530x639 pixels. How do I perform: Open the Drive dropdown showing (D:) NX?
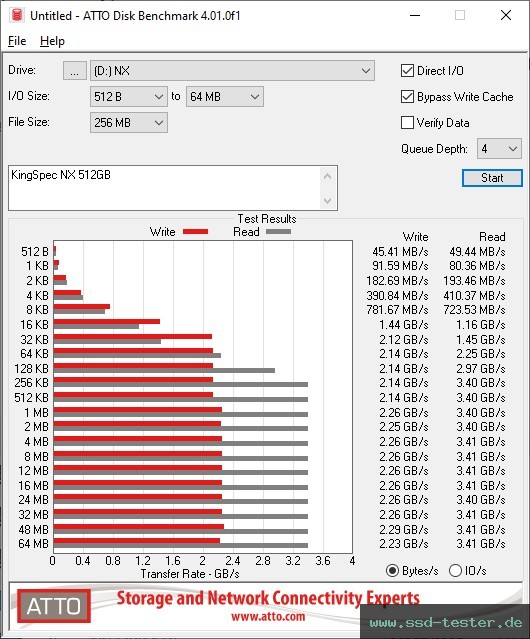(232, 71)
